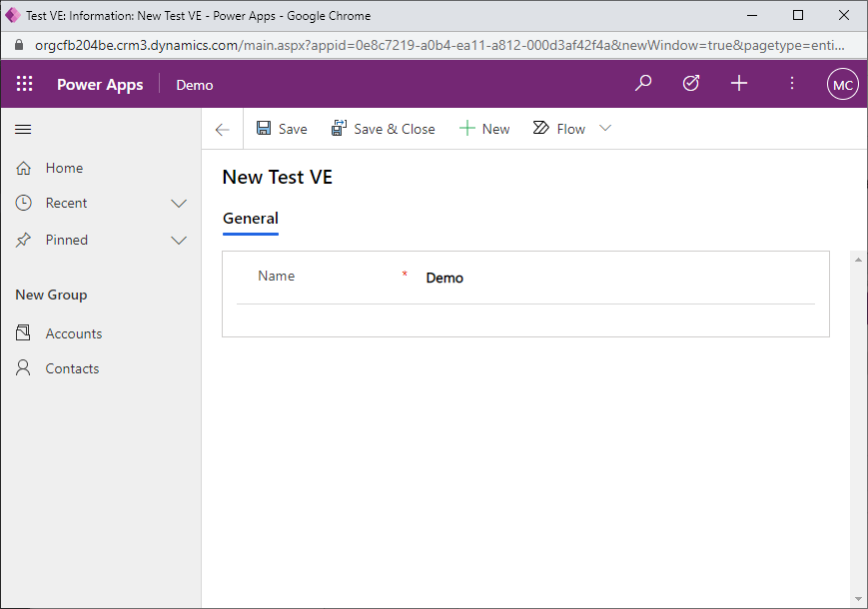Navigate to Home in sidebar
This screenshot has height=609, width=868.
(64, 169)
